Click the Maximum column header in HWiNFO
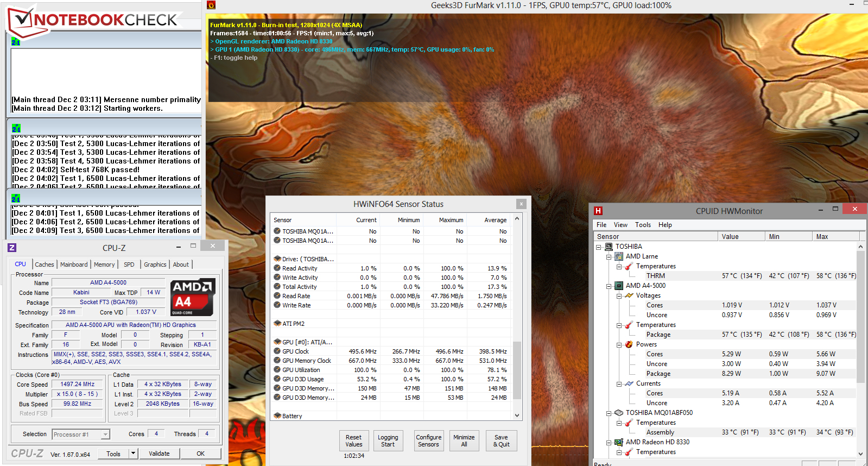Image resolution: width=868 pixels, height=466 pixels. click(x=445, y=220)
